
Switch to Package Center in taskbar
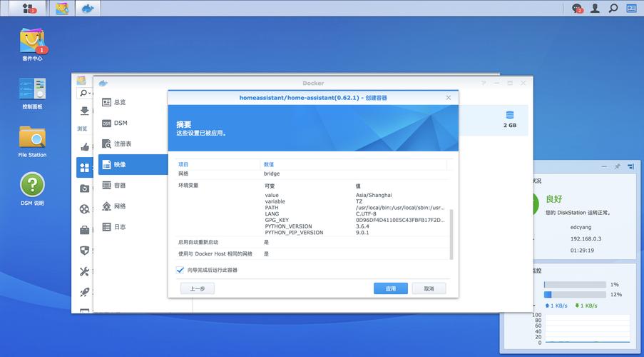pos(62,8)
